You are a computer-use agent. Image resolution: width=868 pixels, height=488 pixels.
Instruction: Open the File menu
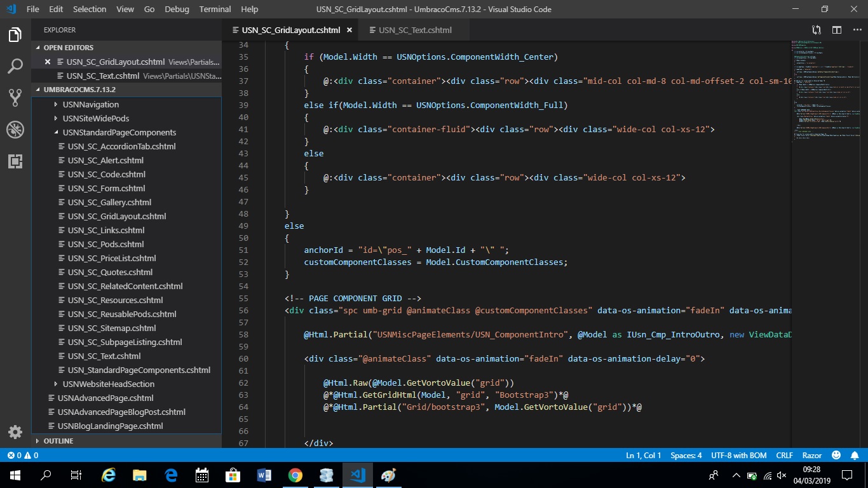tap(33, 9)
